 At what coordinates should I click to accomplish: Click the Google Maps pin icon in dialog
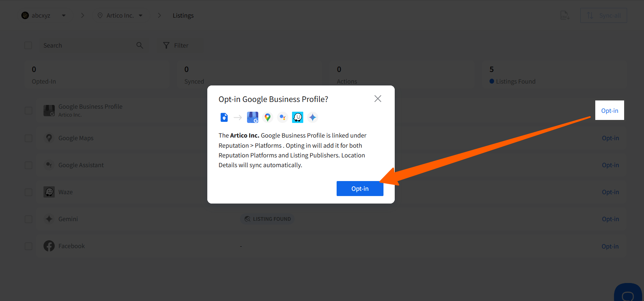pos(268,117)
